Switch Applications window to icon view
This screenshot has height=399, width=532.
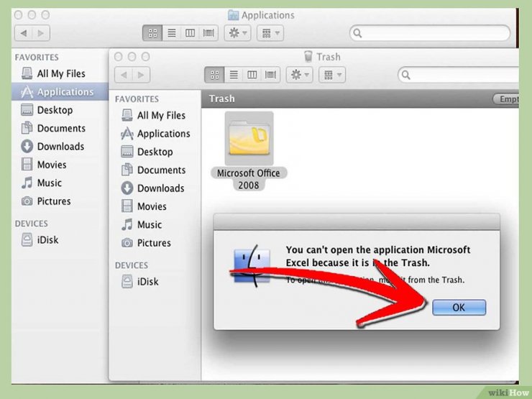152,33
